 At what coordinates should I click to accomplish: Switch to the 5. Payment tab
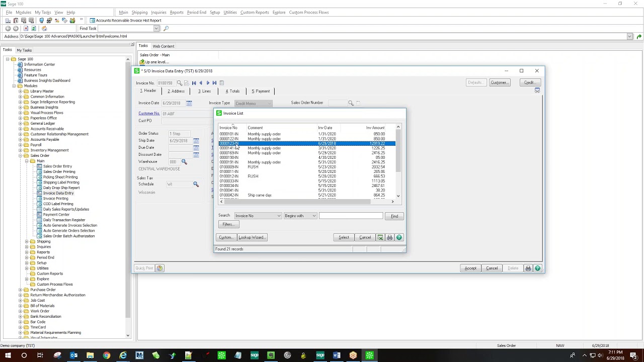[261, 91]
